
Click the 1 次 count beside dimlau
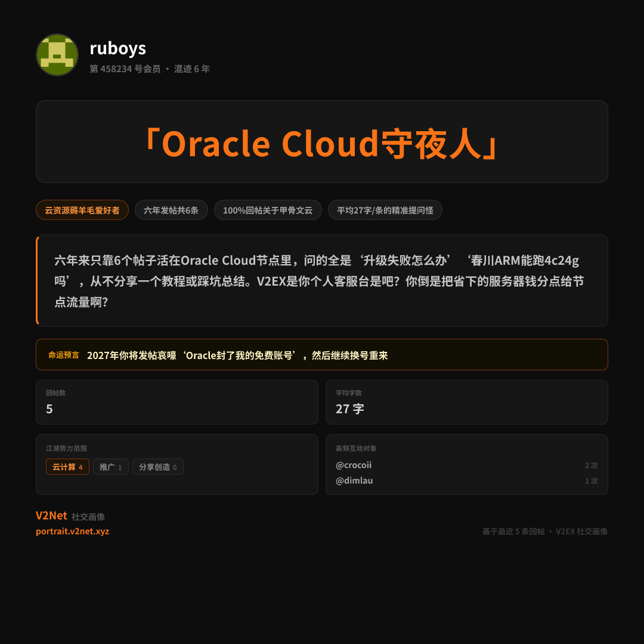pyautogui.click(x=592, y=481)
